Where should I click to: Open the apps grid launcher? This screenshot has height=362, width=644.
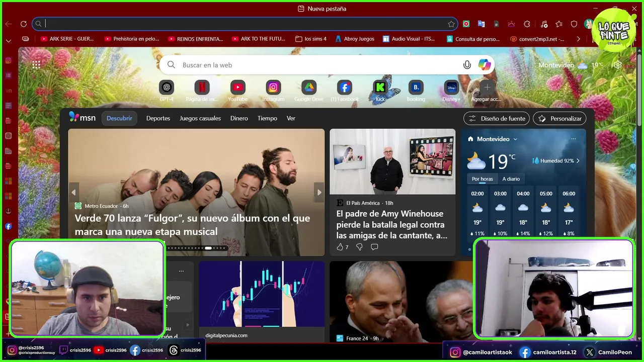tap(36, 65)
